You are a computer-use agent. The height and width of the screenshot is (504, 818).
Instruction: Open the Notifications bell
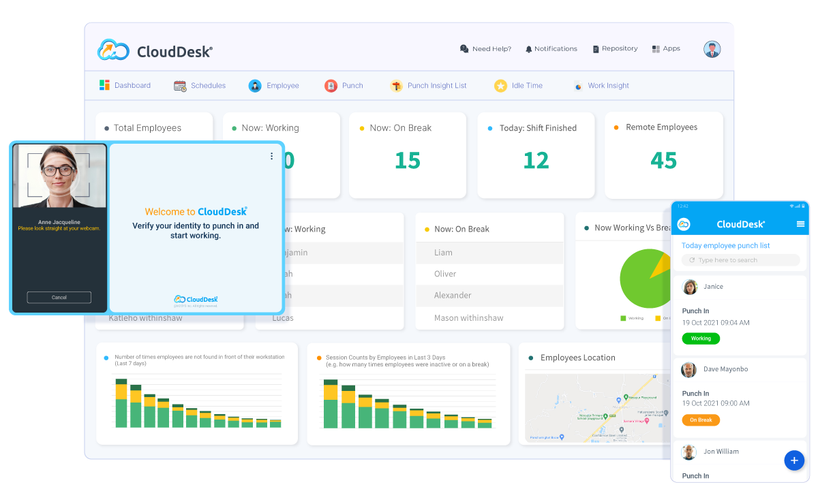(x=529, y=49)
